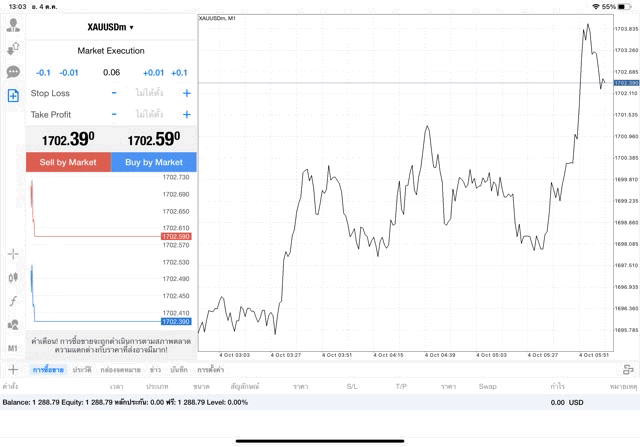Click Buy by Market button

pos(154,162)
